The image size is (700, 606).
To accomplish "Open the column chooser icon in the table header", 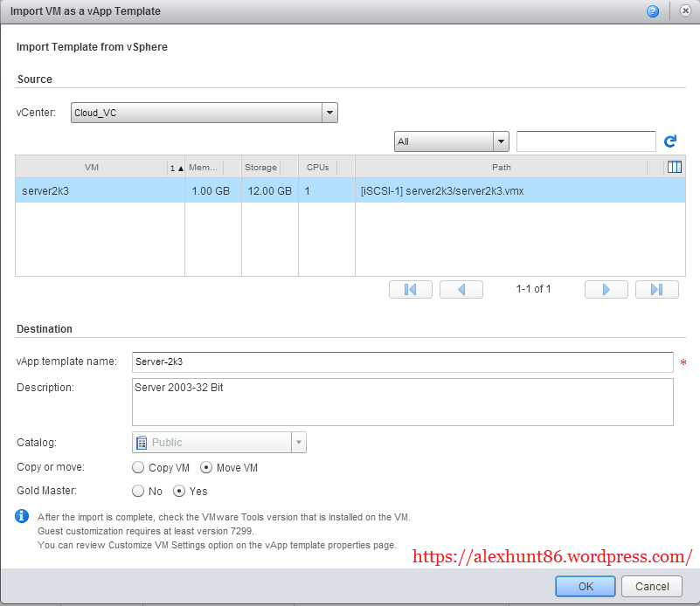I will tap(674, 167).
